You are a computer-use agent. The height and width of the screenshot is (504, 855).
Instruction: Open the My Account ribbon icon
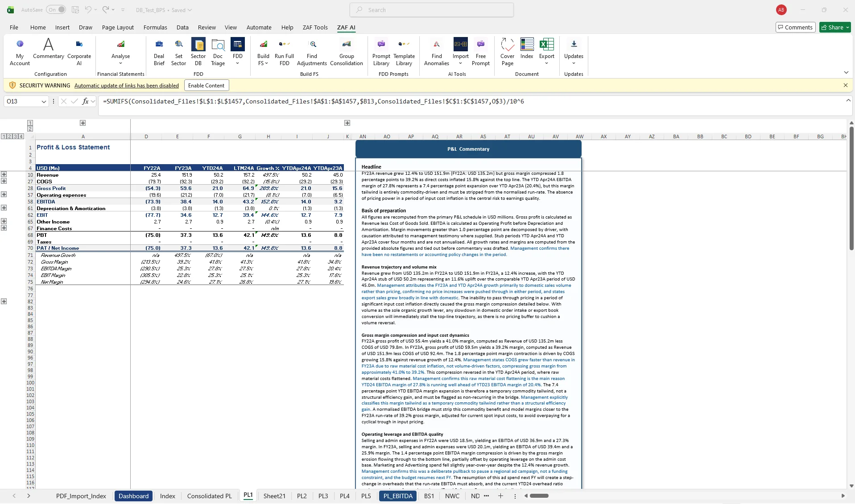(x=20, y=52)
